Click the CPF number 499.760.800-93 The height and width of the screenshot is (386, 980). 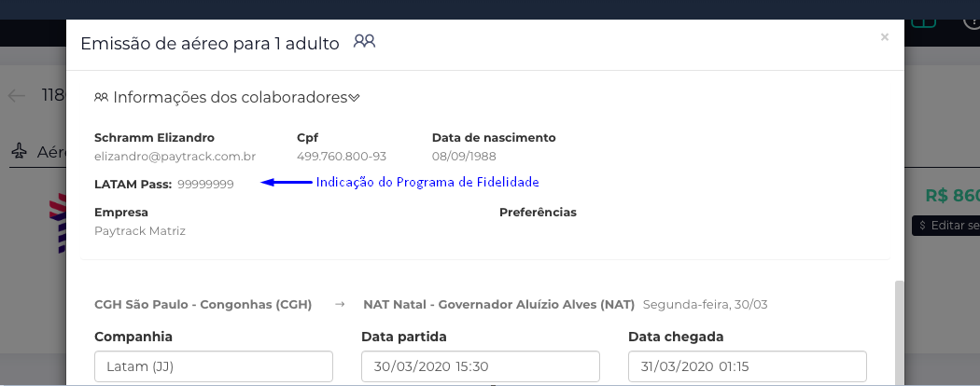(x=342, y=157)
